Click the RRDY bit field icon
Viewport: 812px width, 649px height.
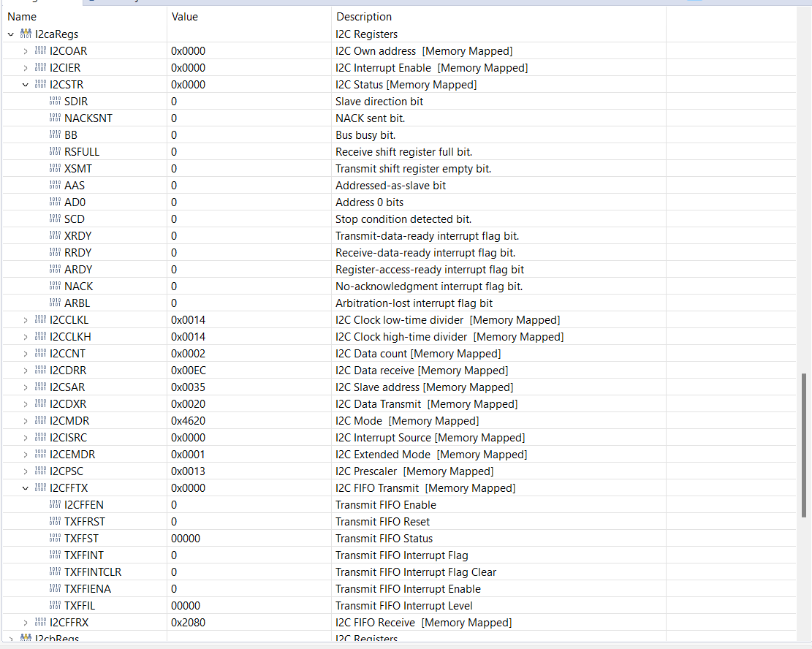(x=55, y=253)
